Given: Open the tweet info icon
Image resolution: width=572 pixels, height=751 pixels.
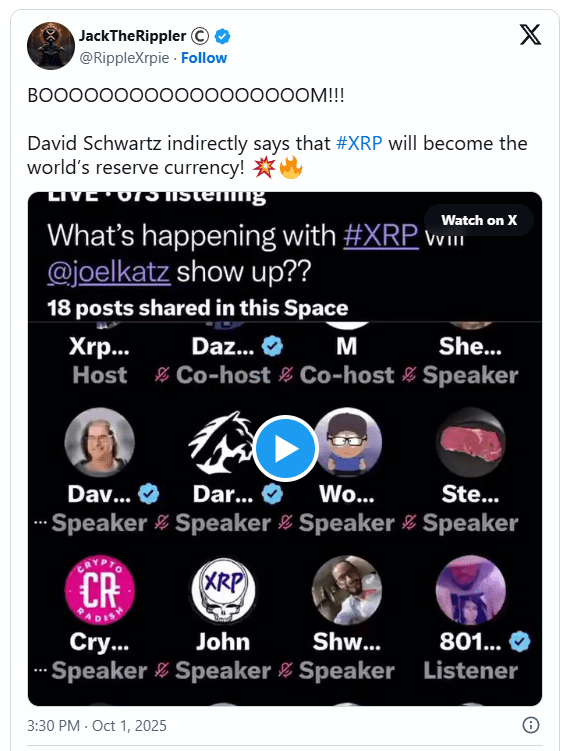Looking at the screenshot, I should point(531,725).
